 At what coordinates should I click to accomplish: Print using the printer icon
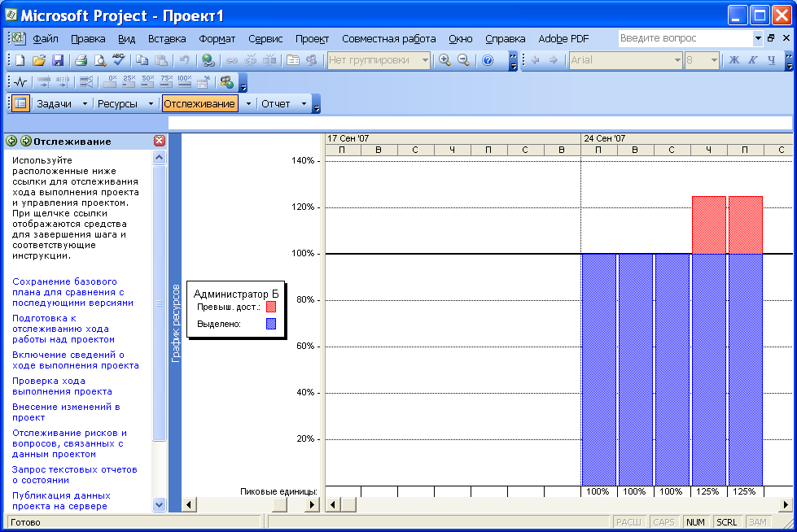tap(81, 60)
